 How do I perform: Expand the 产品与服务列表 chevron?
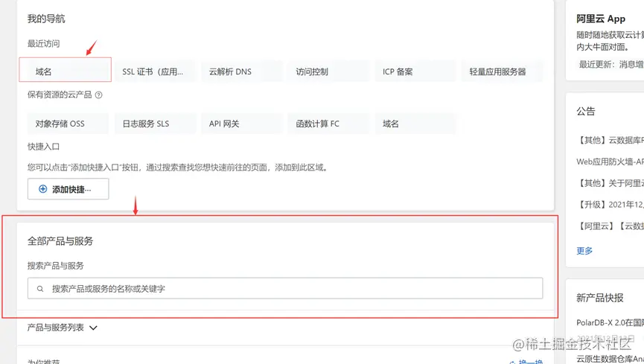tap(93, 328)
